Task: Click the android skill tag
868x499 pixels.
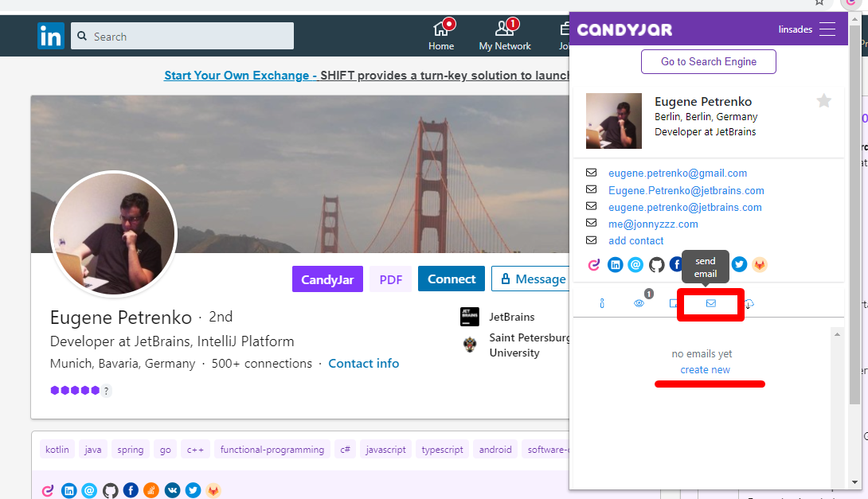Action: coord(495,450)
